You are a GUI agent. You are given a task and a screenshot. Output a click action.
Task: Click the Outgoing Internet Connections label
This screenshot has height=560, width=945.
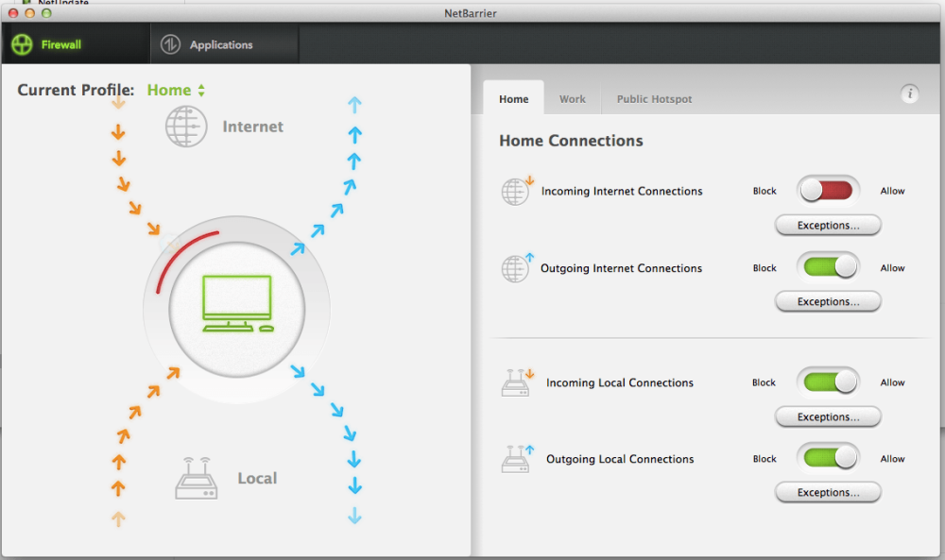point(621,268)
